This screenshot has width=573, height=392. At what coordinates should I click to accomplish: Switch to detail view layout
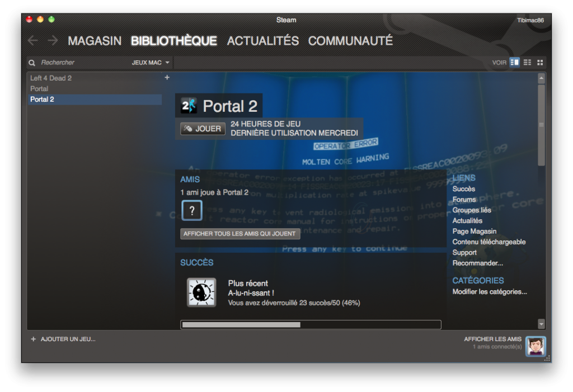(x=515, y=63)
